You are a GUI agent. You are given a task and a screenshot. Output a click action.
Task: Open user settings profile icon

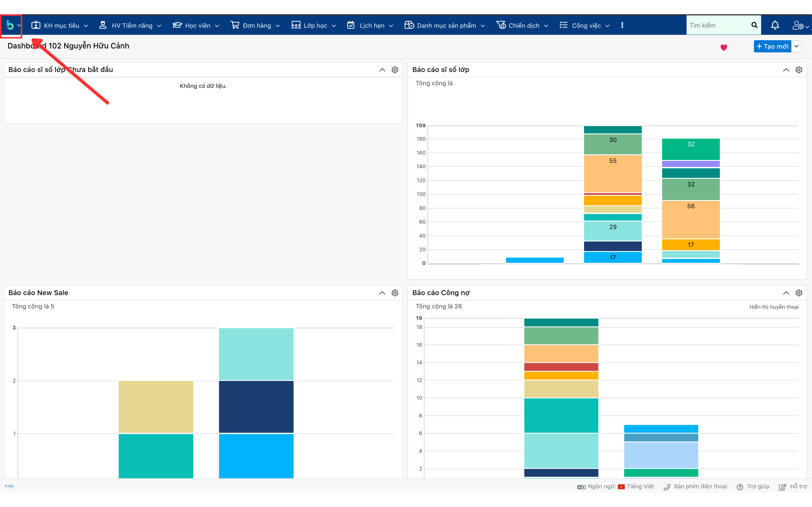798,25
